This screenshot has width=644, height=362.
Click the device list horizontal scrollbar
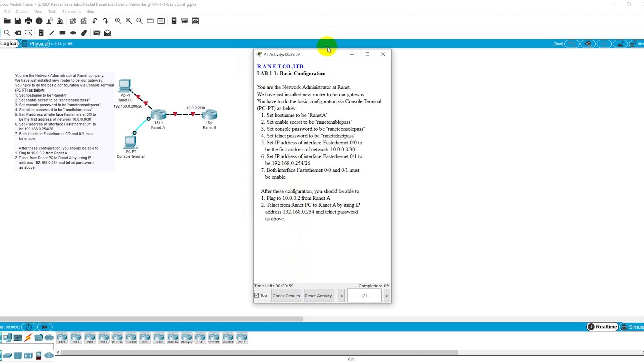(259, 352)
